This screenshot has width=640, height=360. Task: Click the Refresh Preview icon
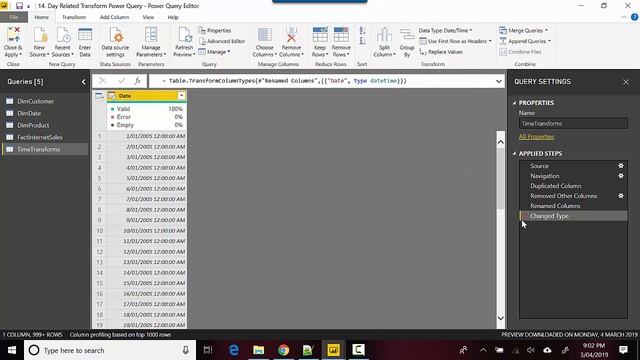[x=184, y=35]
